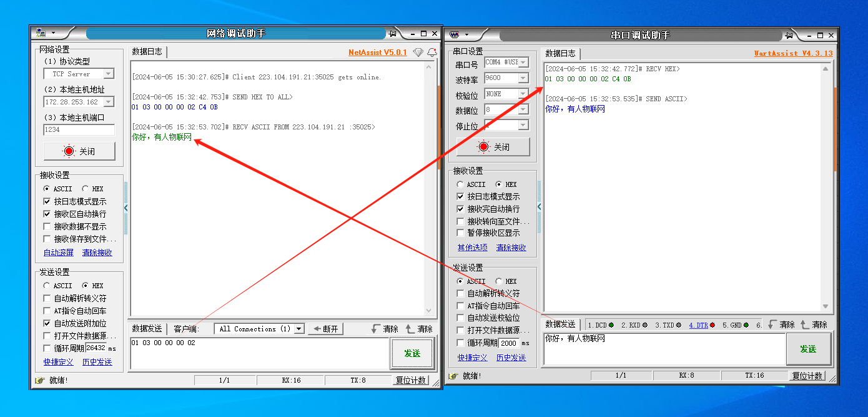Click the 1.DCD signal indicator in UartAssist
Viewport: 868px width, 417px height.
click(x=601, y=325)
